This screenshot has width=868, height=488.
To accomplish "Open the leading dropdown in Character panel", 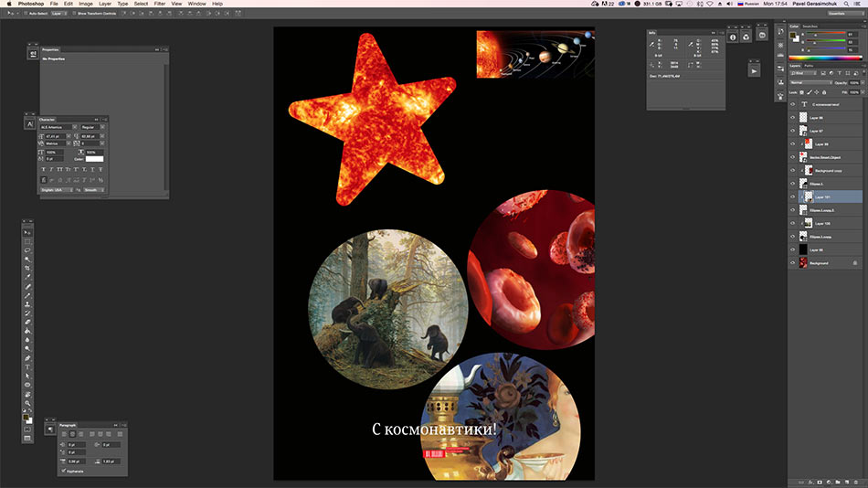I will pyautogui.click(x=102, y=136).
